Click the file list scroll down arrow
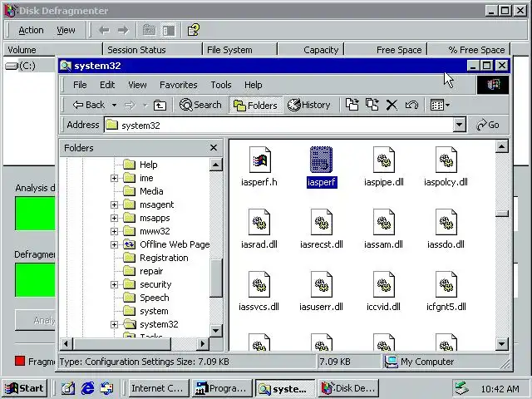Viewport: 532px width, 399px height. 502,344
